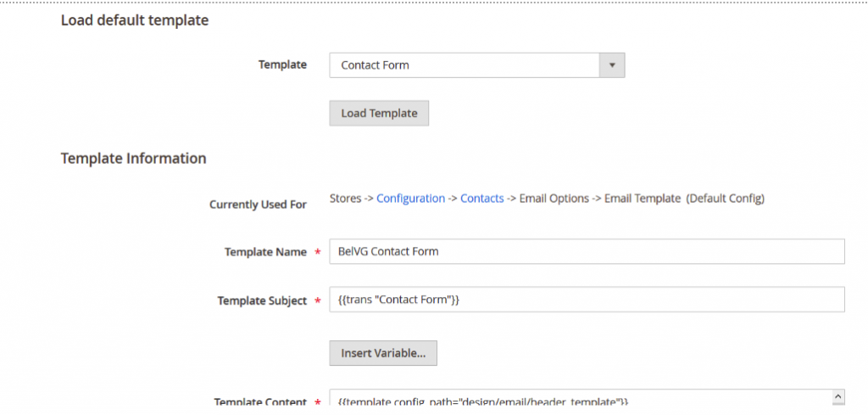
Task: Click the Template Content label
Action: [x=260, y=402]
